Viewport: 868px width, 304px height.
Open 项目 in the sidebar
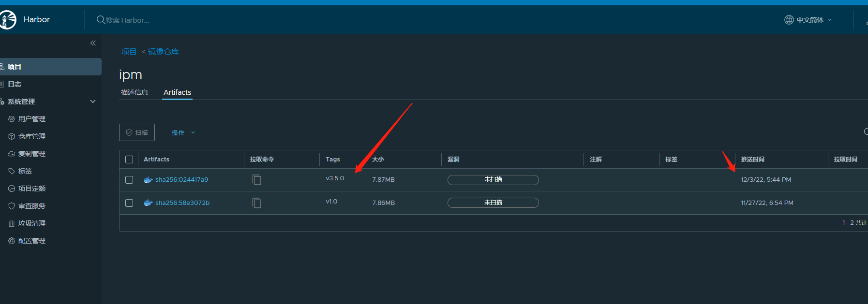tap(51, 67)
